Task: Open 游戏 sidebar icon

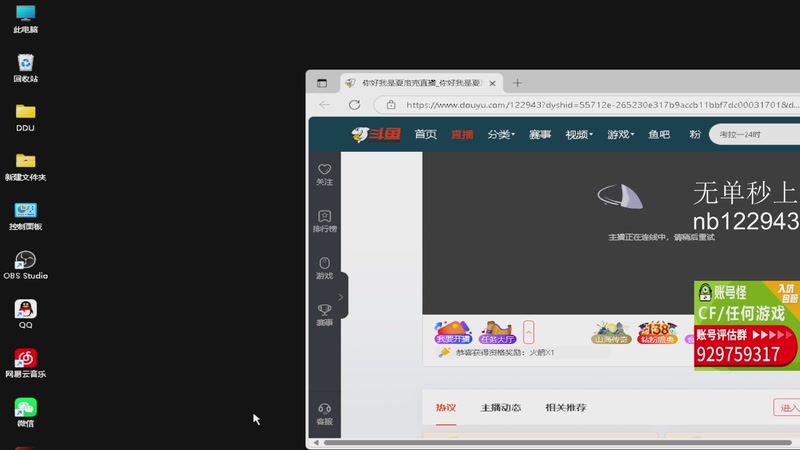Action: 324,268
